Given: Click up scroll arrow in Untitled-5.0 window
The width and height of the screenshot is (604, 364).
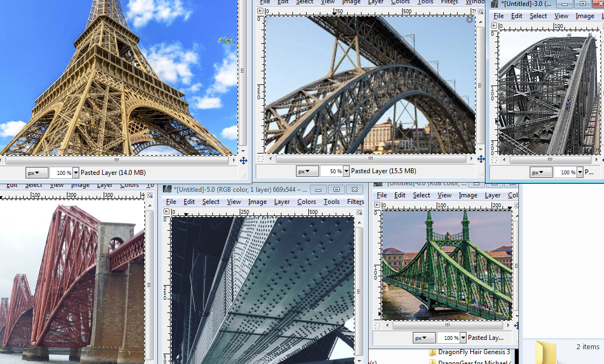Looking at the screenshot, I should (x=359, y=223).
